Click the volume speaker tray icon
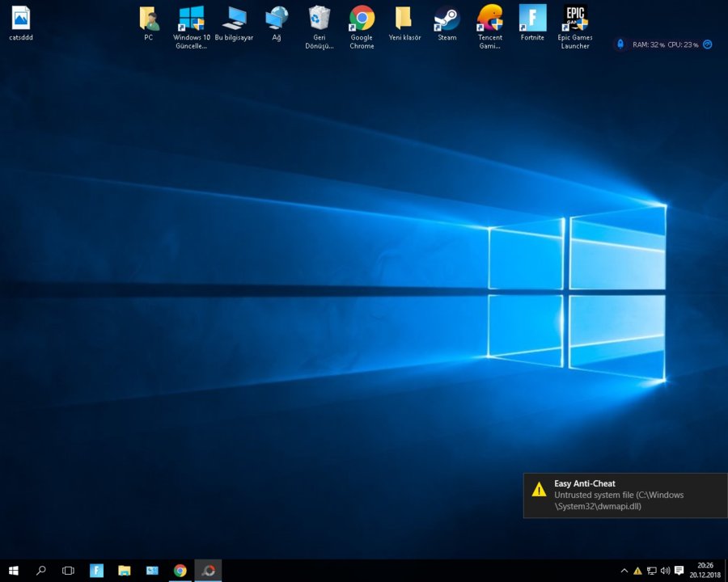 665,571
